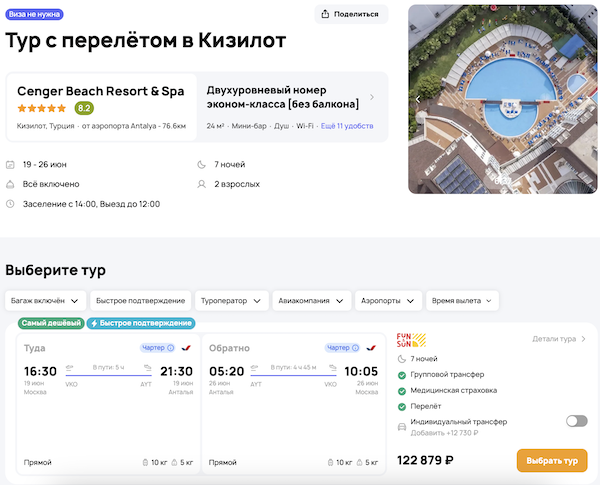
Task: Click the Fun Sun tour operator logo
Action: (x=411, y=339)
